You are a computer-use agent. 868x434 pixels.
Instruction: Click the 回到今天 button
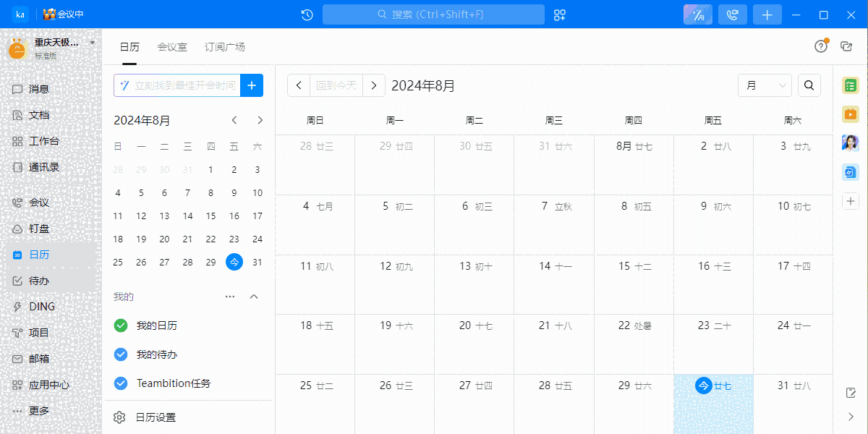click(x=336, y=85)
